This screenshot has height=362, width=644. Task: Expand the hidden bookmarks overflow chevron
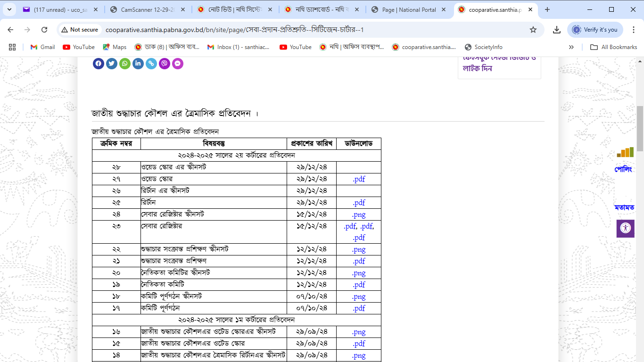pos(571,47)
